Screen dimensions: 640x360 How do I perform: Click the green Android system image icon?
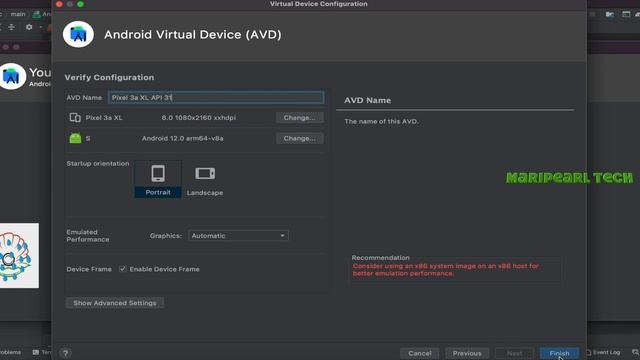tap(75, 138)
